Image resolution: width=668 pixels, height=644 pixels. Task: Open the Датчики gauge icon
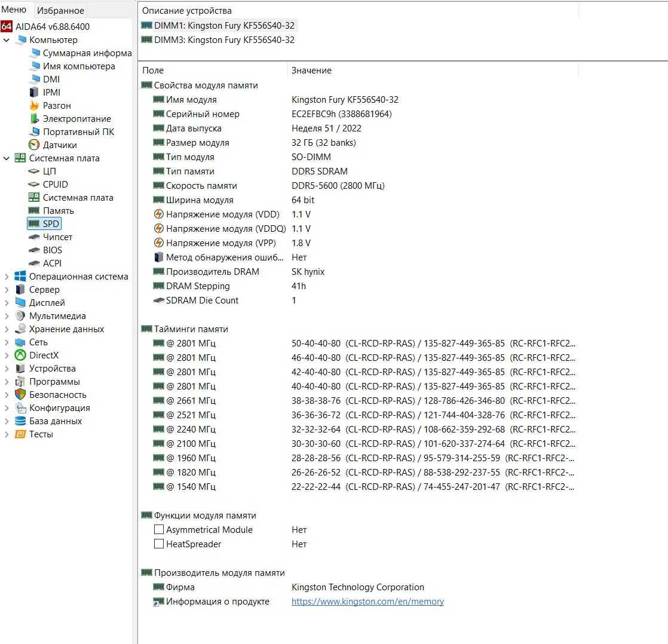click(34, 145)
